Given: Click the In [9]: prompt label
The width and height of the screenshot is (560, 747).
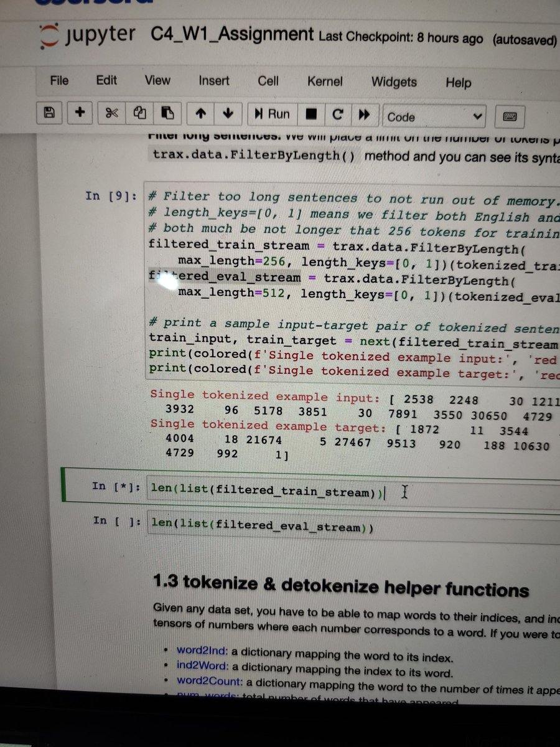Looking at the screenshot, I should pyautogui.click(x=112, y=196).
